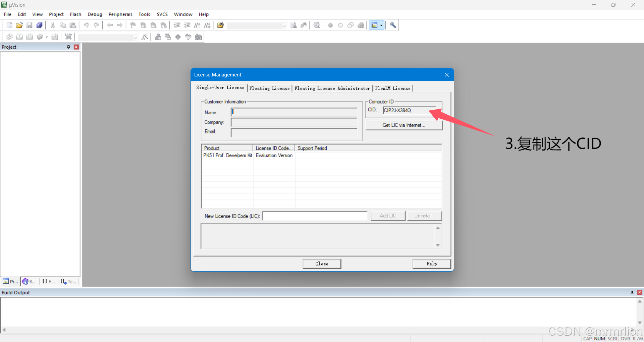Open the Peripherals menu
This screenshot has height=342, width=644.
tap(120, 14)
